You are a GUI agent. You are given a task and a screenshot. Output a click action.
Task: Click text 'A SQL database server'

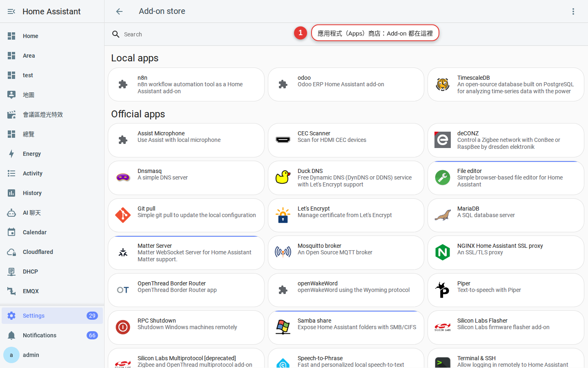coord(486,215)
